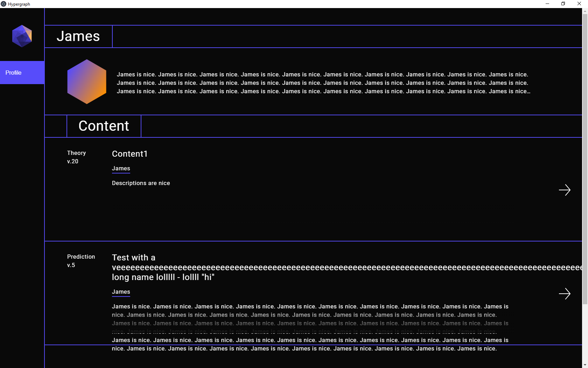Follow the James link under Test item

click(x=121, y=292)
